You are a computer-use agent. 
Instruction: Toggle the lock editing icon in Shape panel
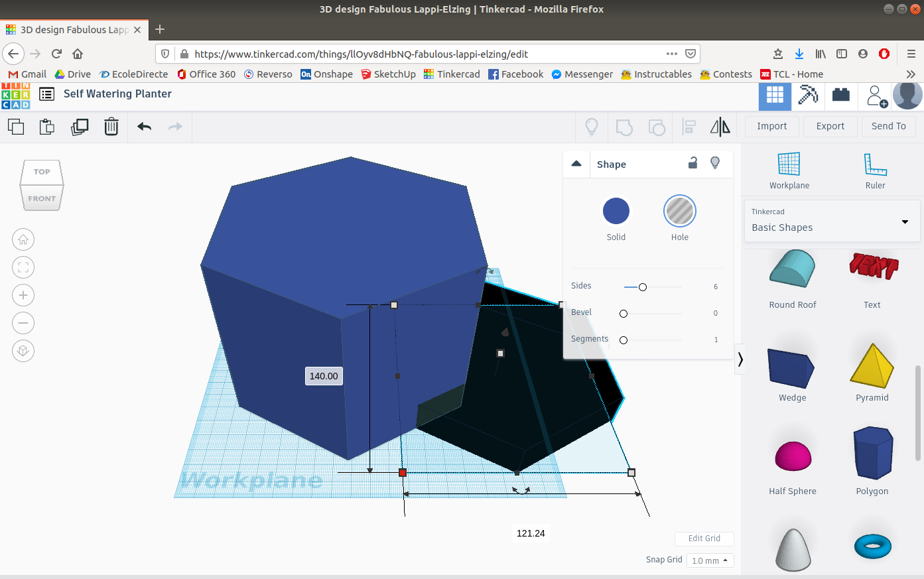tap(693, 163)
